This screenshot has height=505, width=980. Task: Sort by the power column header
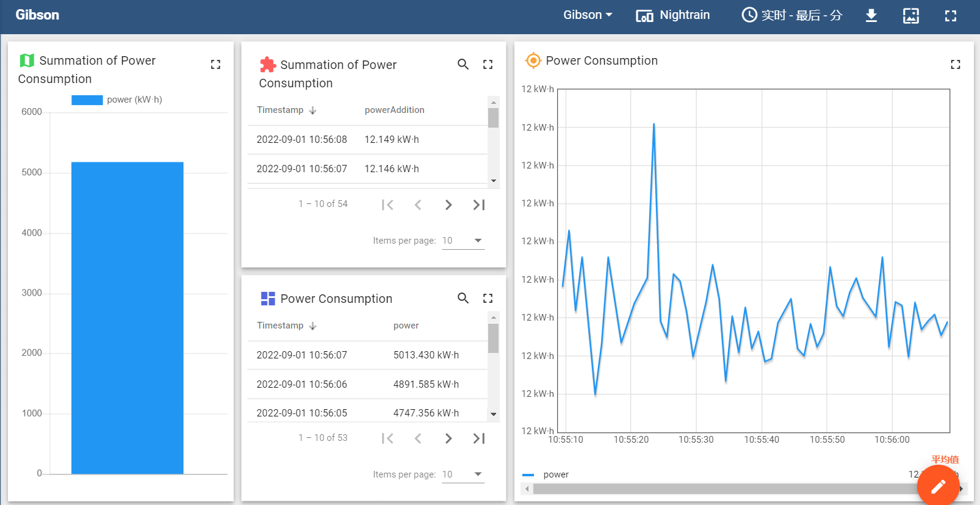pyautogui.click(x=406, y=325)
